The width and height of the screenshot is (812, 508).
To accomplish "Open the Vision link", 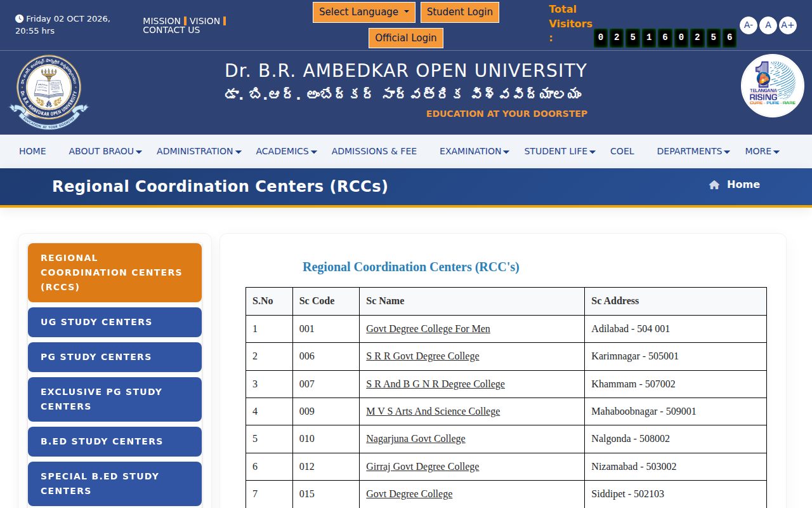I will click(x=205, y=21).
